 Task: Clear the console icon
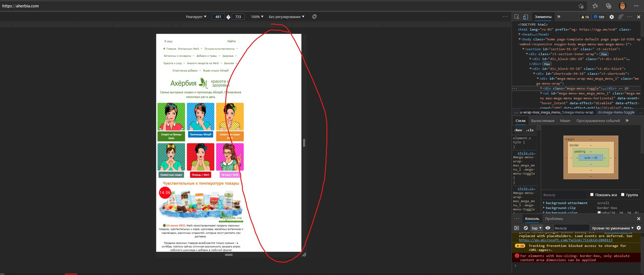tap(525, 228)
